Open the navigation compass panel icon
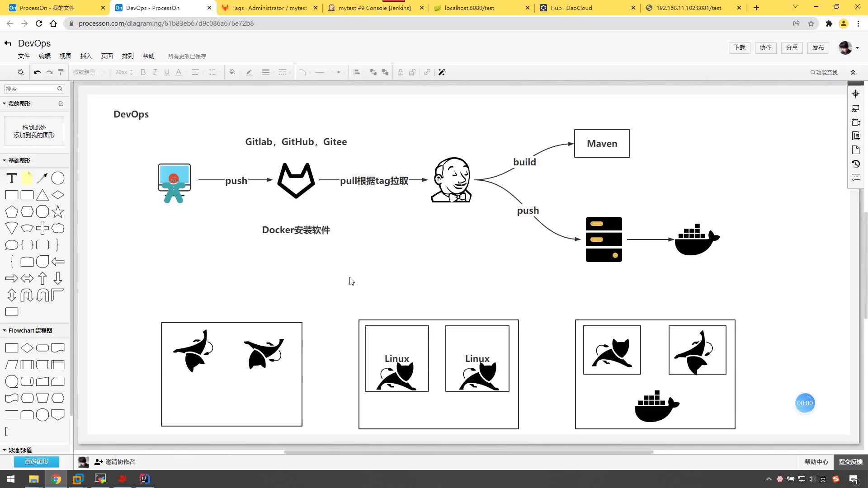This screenshot has height=488, width=868. click(855, 94)
